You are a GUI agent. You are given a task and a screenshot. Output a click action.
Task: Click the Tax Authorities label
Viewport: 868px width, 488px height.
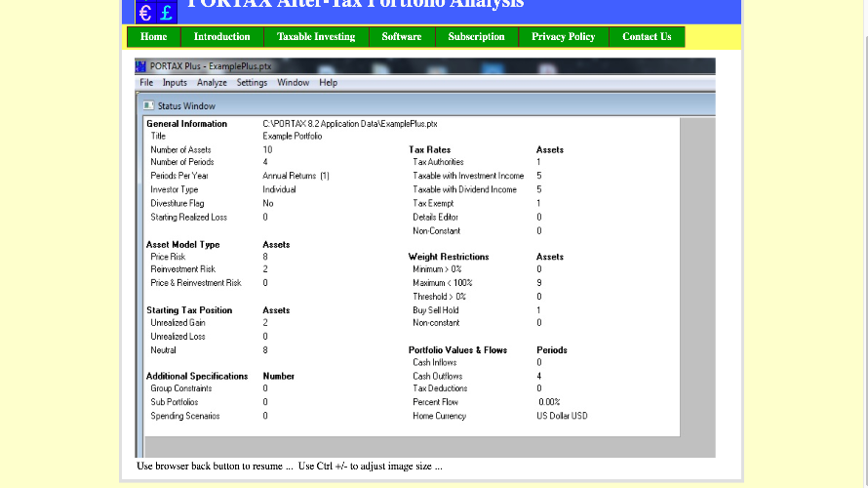tap(438, 162)
